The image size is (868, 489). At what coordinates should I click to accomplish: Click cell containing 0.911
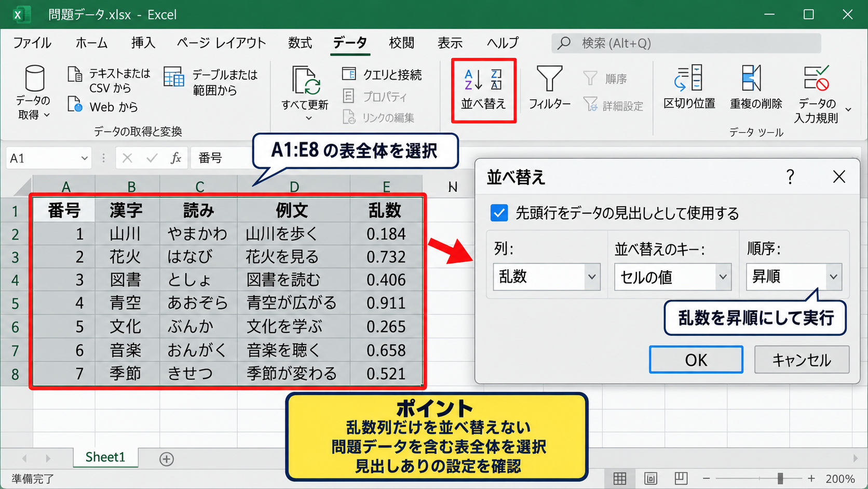(x=386, y=303)
